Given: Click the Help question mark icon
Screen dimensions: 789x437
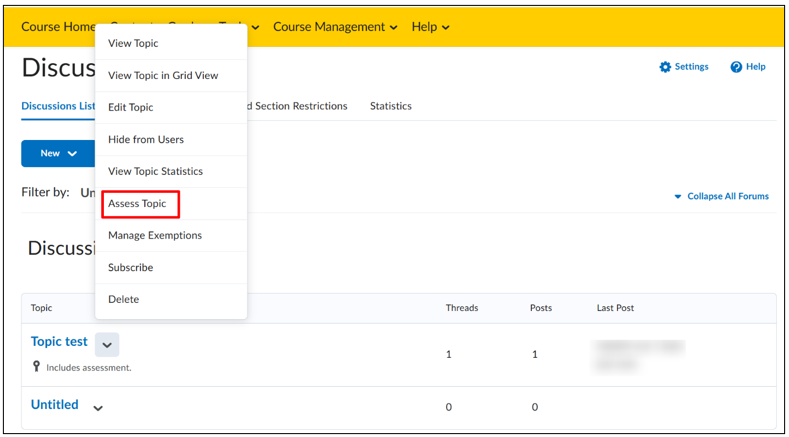Looking at the screenshot, I should click(736, 67).
